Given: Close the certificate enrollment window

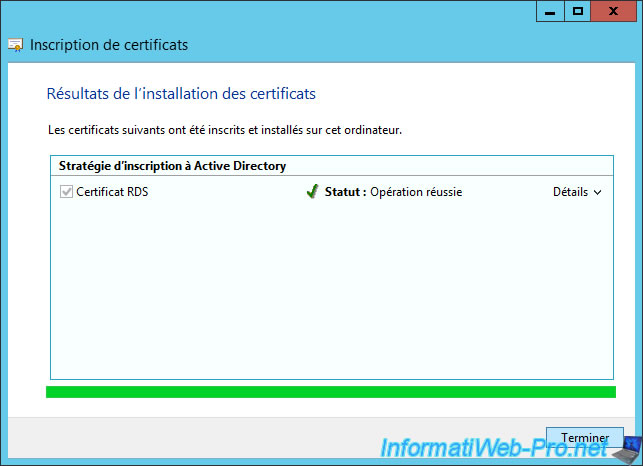Looking at the screenshot, I should [x=613, y=11].
